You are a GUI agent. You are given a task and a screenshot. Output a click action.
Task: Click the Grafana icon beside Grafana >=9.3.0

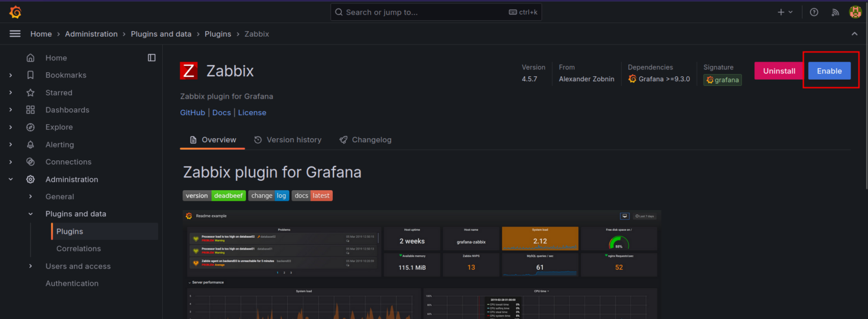(x=632, y=79)
